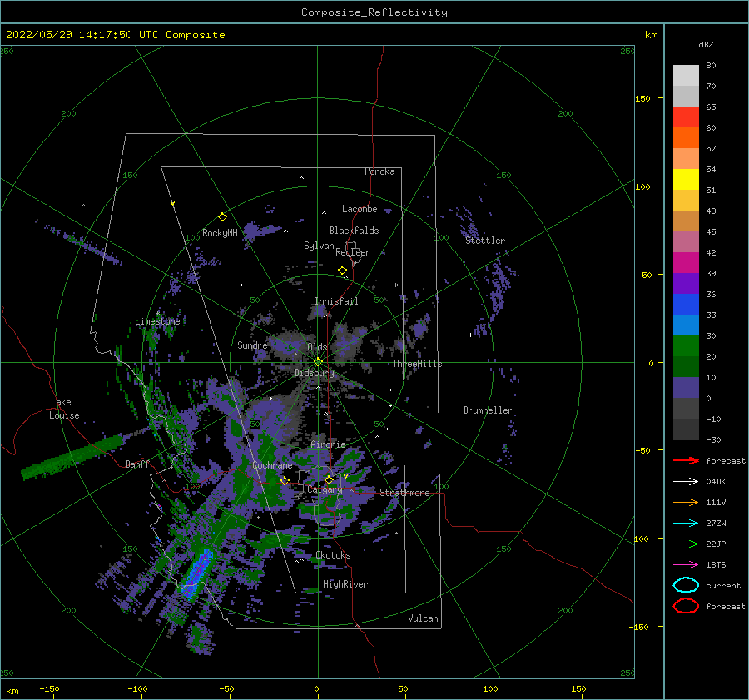Click the Vulcan label
This screenshot has width=749, height=700.
coord(424,618)
